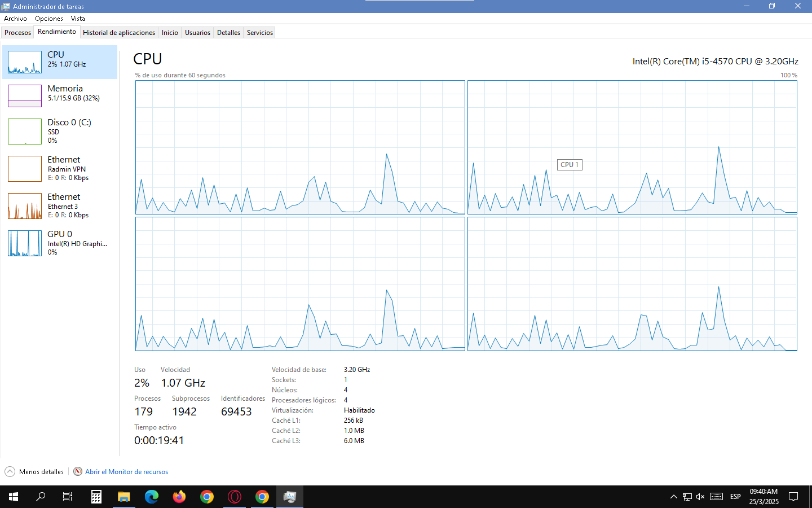Open Task View from taskbar
The image size is (812, 508).
coord(68,497)
